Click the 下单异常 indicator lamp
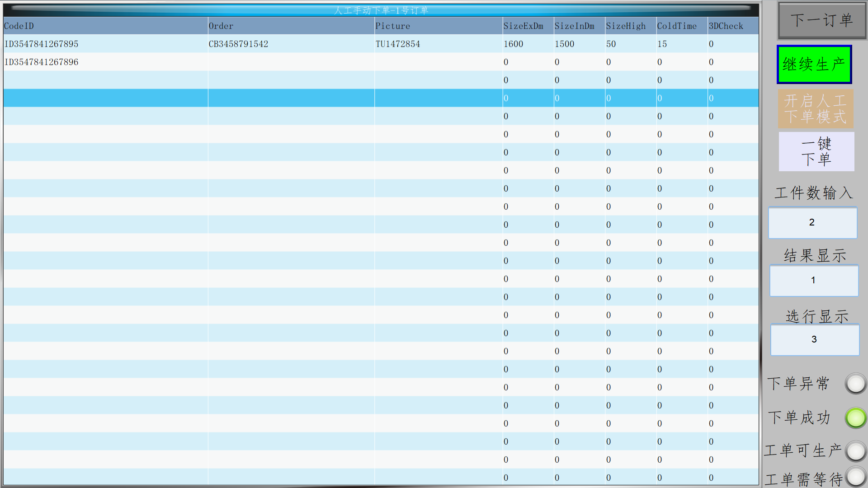The image size is (868, 488). 855,384
